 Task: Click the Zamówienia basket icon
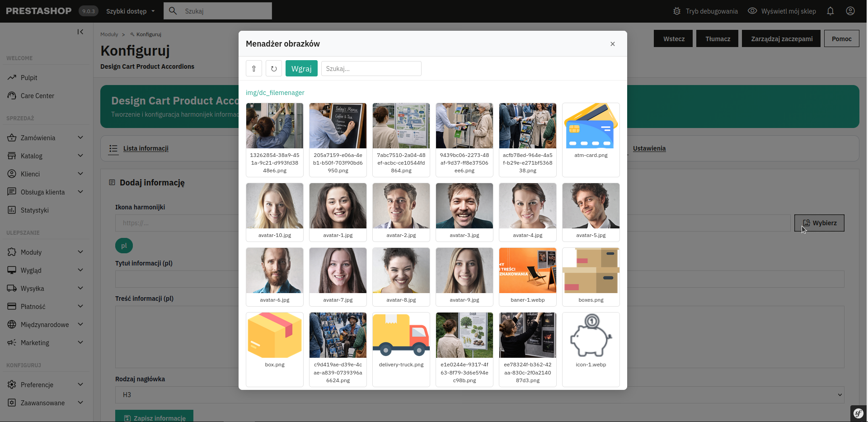click(12, 138)
